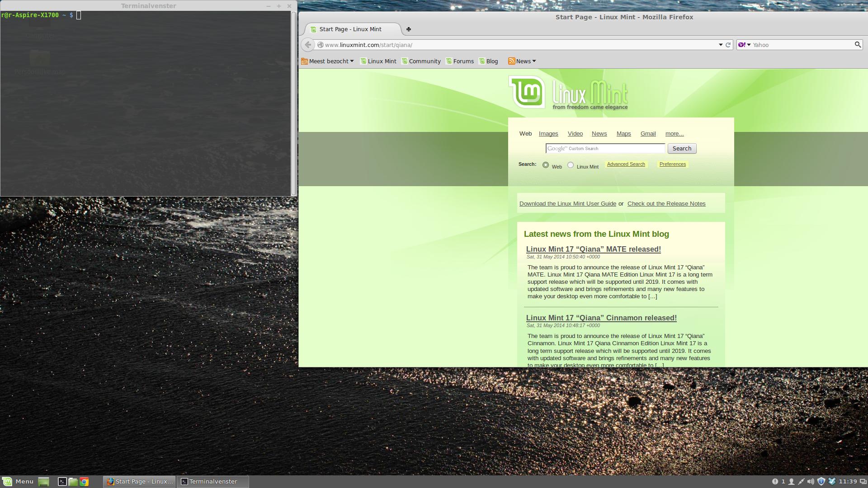This screenshot has height=488, width=868.
Task: Open the file manager folder launcher icon
Action: (73, 482)
